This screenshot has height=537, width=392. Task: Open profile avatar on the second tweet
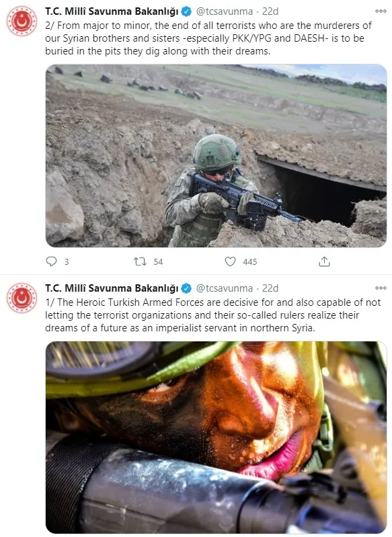pos(22,298)
